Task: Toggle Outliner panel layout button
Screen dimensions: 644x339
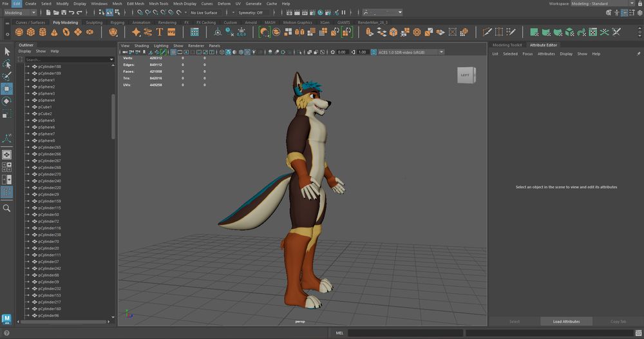Action: pyautogui.click(x=7, y=192)
